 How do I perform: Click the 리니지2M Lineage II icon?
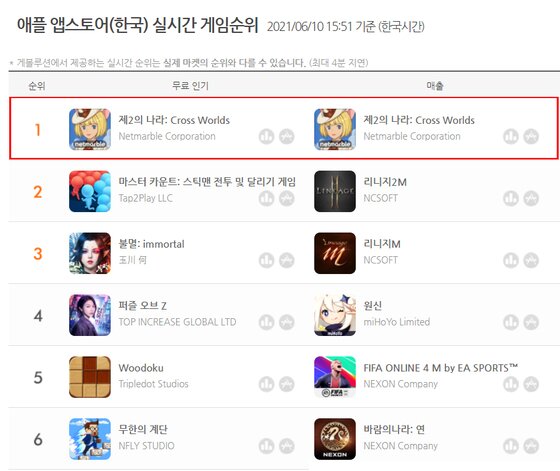[335, 191]
